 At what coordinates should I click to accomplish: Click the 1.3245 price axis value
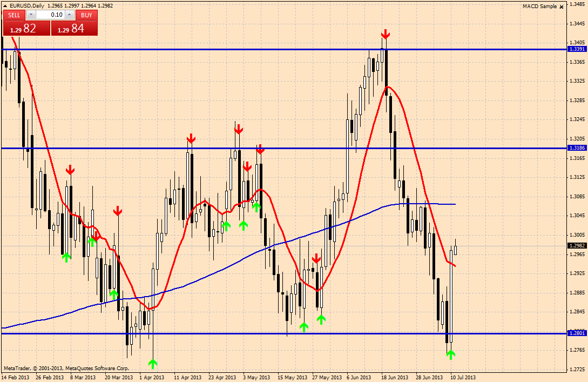578,119
